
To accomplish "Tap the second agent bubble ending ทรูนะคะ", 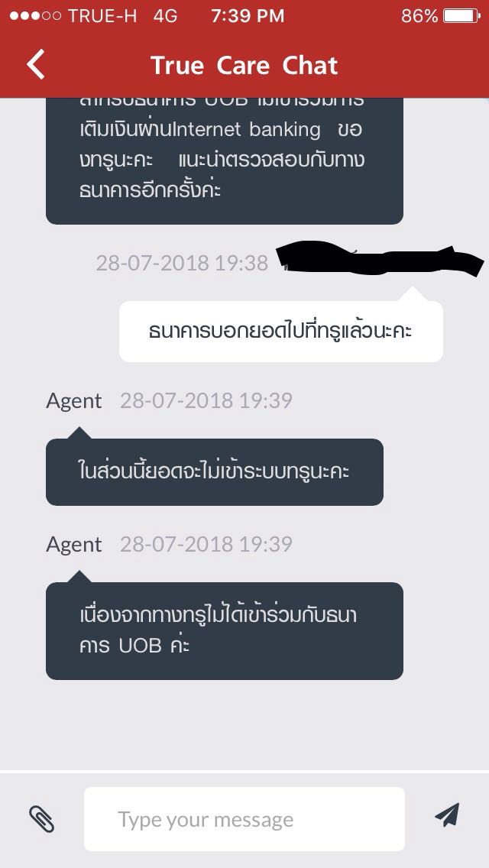I will tap(214, 471).
